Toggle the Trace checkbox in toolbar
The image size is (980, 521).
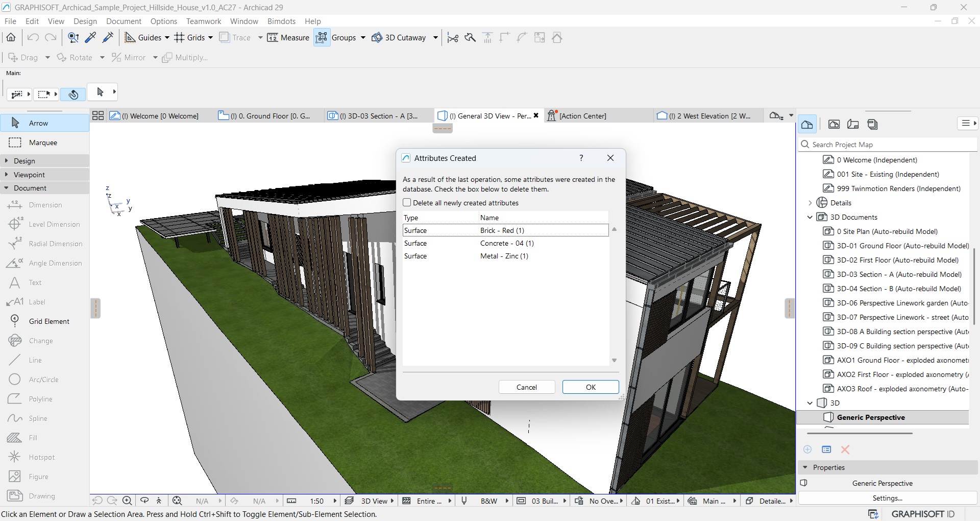pos(225,38)
